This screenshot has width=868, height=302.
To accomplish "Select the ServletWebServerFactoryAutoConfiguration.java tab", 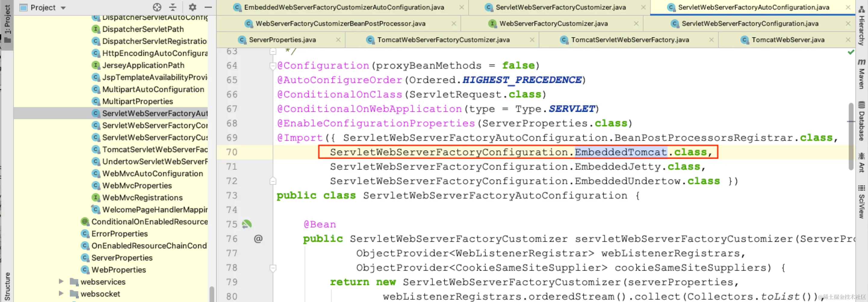I will (753, 8).
